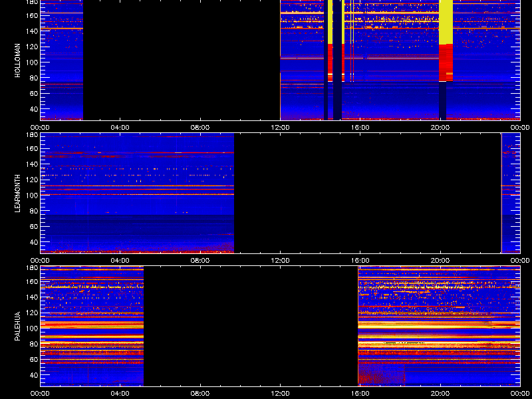Viewport: 532px width, 399px height.
Task: Click the 40 frequency tick on Palehua axis
Action: pos(33,375)
